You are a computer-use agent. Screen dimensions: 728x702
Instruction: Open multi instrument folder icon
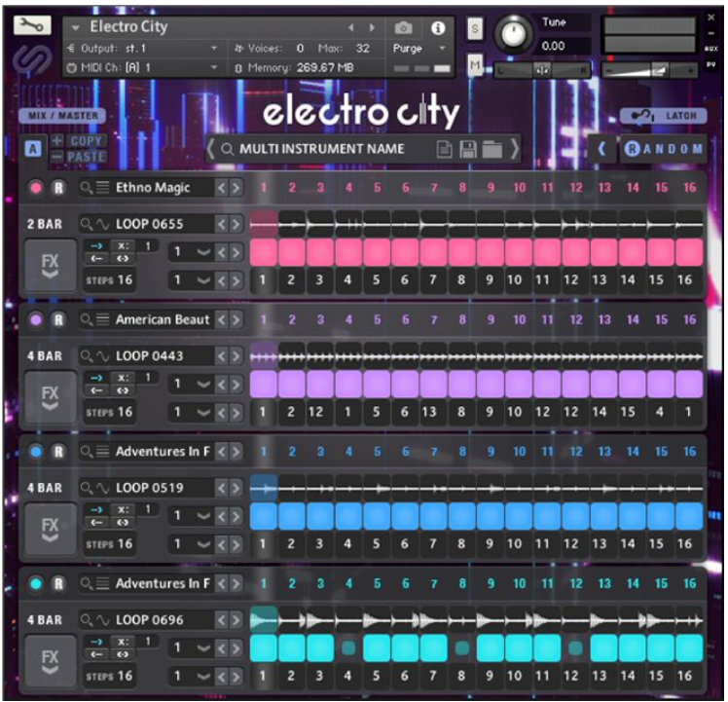click(492, 150)
